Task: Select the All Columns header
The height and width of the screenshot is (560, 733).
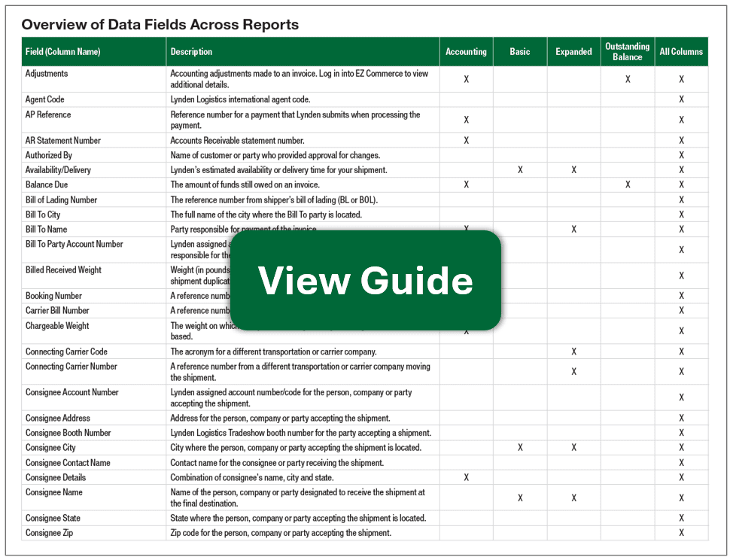Action: click(x=681, y=52)
